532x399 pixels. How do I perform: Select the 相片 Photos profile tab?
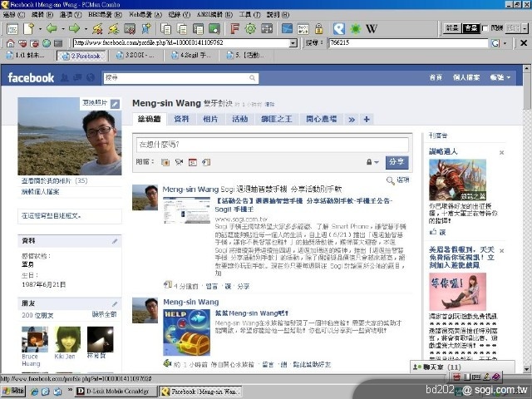point(210,119)
